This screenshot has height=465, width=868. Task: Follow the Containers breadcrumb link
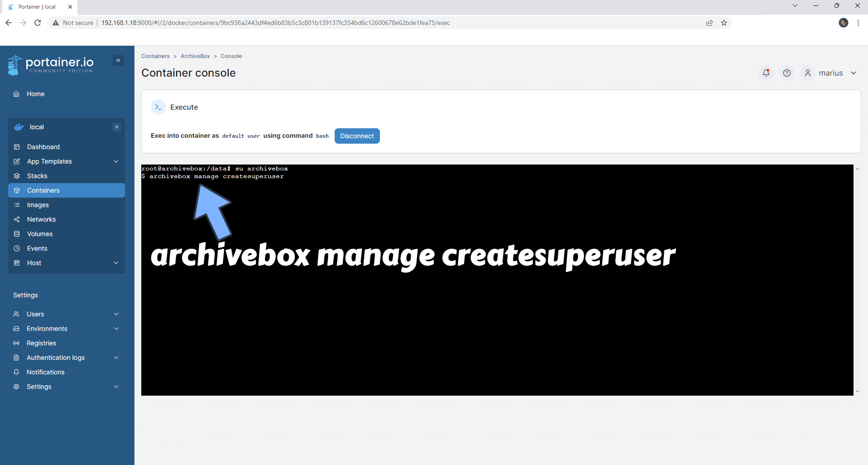[x=155, y=56]
